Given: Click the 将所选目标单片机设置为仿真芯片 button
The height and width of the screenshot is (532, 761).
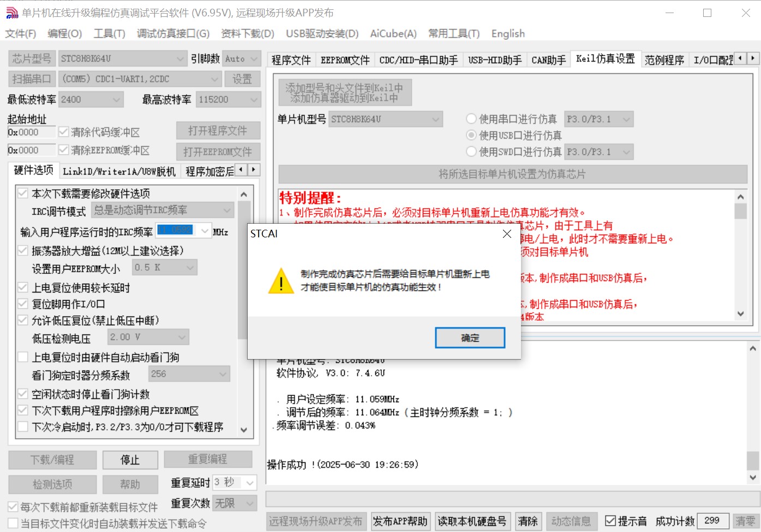Looking at the screenshot, I should coord(513,174).
